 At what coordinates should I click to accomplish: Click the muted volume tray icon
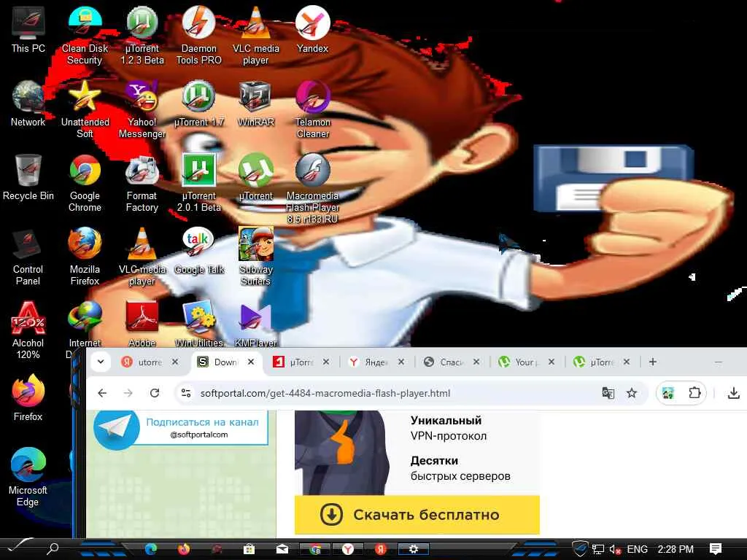(615, 550)
